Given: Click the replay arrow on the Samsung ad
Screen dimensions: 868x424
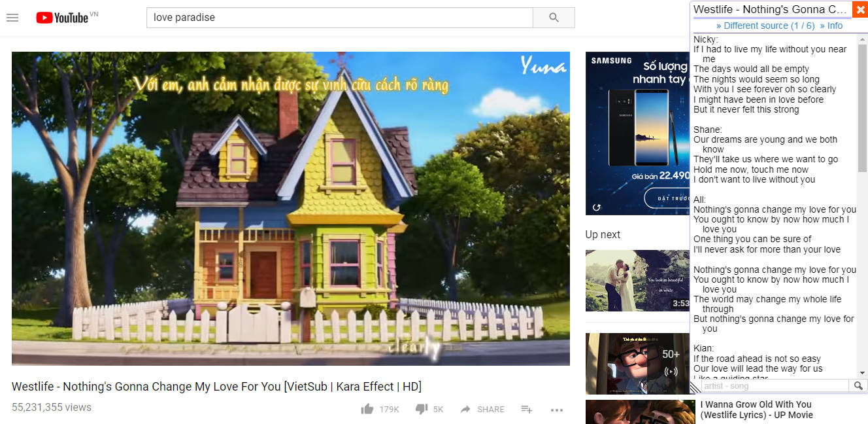Looking at the screenshot, I should point(596,207).
